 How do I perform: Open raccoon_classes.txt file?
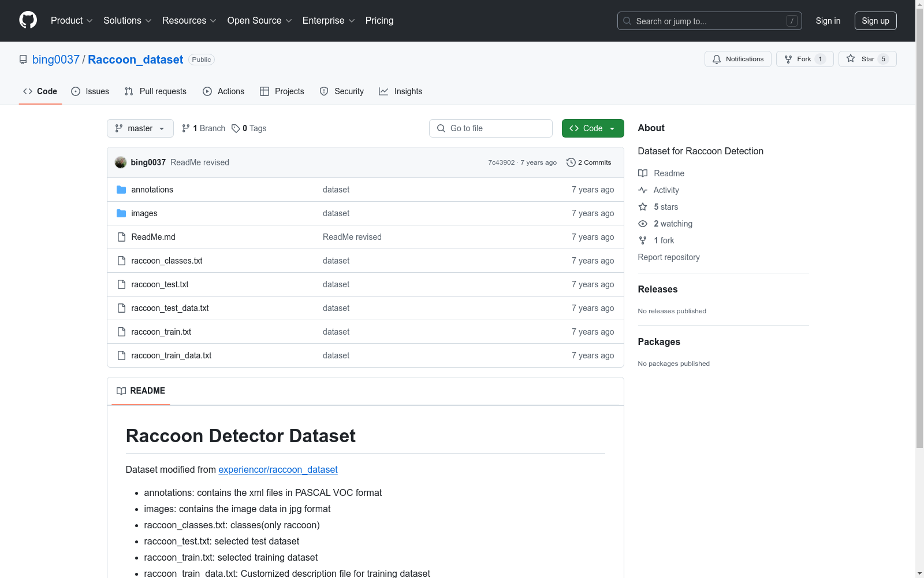(x=167, y=261)
